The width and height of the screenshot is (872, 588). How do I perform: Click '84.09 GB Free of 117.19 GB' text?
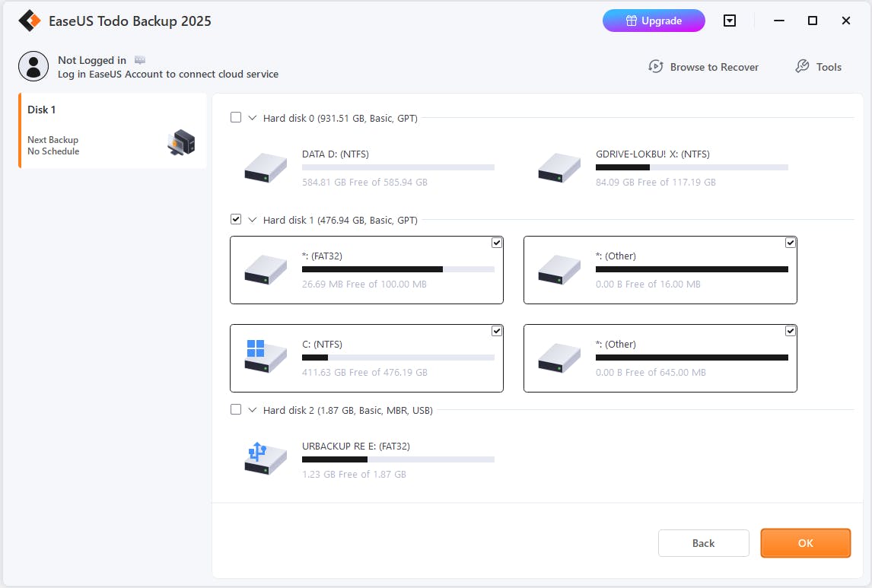[656, 182]
